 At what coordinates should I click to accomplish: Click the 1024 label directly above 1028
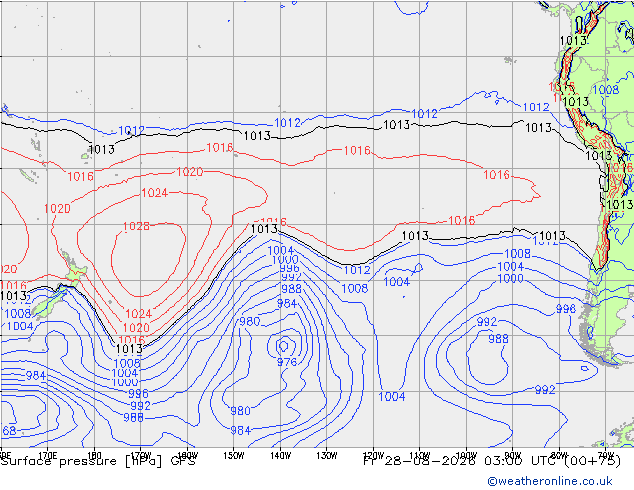(x=154, y=193)
